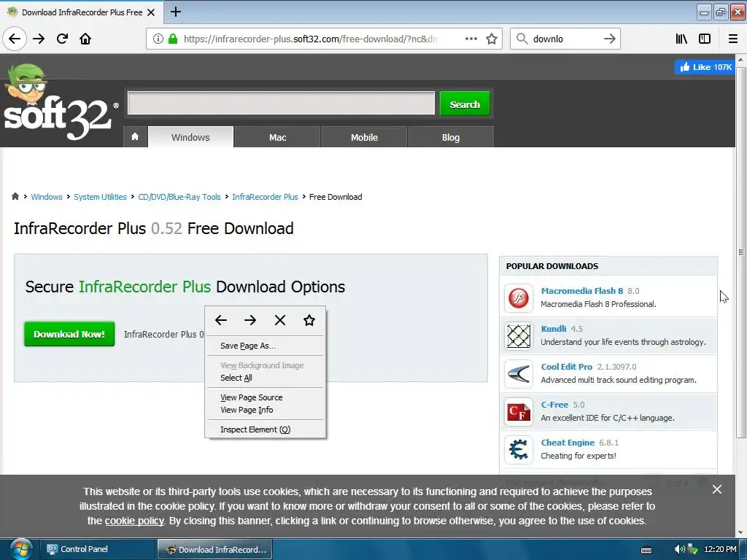Image resolution: width=747 pixels, height=560 pixels.
Task: Click the context menu Stop X icon
Action: coord(280,320)
